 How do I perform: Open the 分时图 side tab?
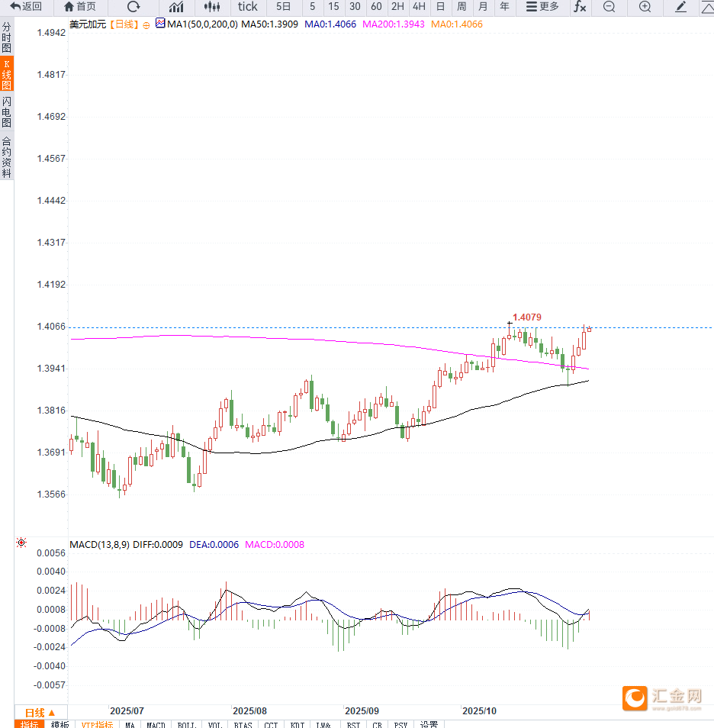pos(7,37)
